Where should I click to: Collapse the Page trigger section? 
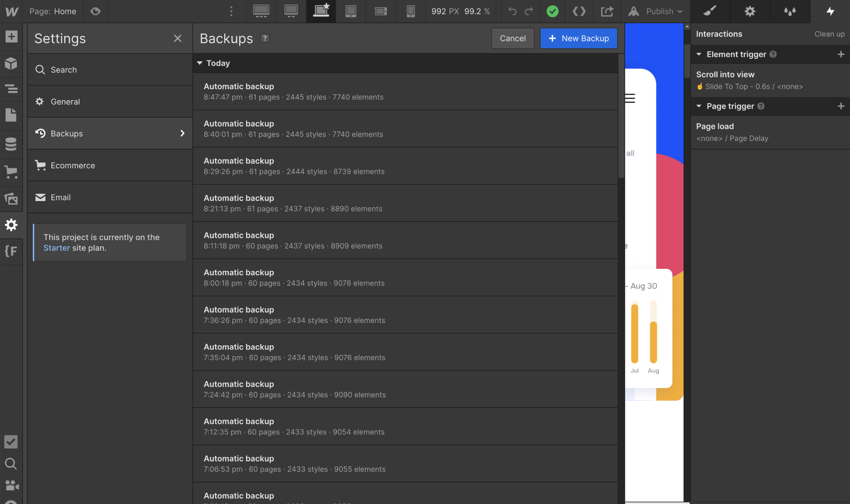point(699,106)
